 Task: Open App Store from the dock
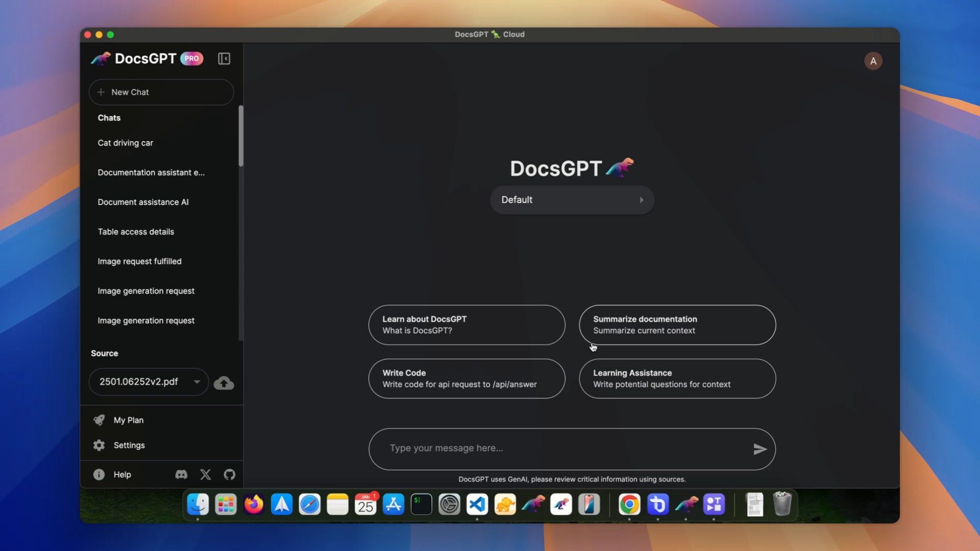[x=394, y=505]
